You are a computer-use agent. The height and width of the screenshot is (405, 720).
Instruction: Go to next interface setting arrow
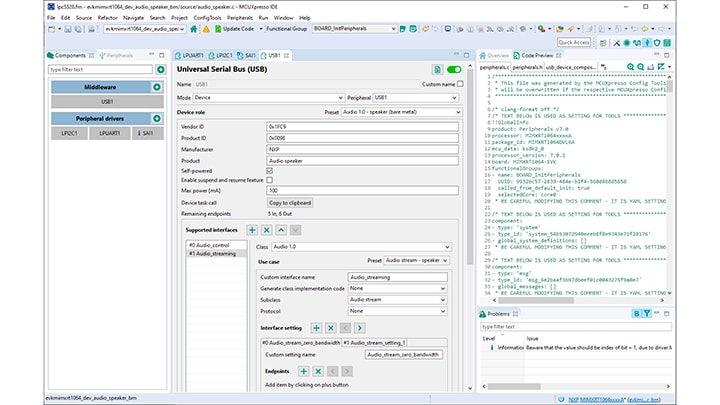(x=359, y=327)
